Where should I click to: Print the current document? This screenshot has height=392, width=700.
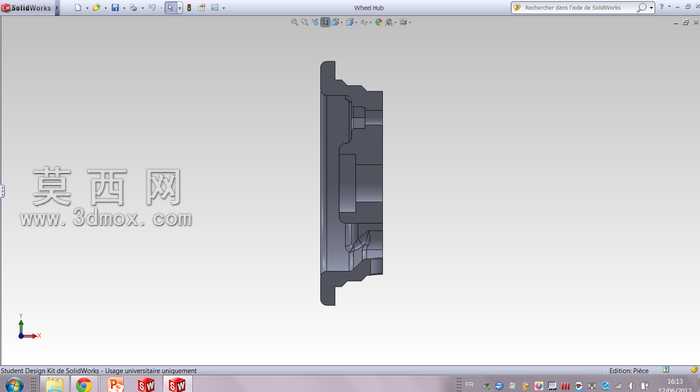[133, 8]
